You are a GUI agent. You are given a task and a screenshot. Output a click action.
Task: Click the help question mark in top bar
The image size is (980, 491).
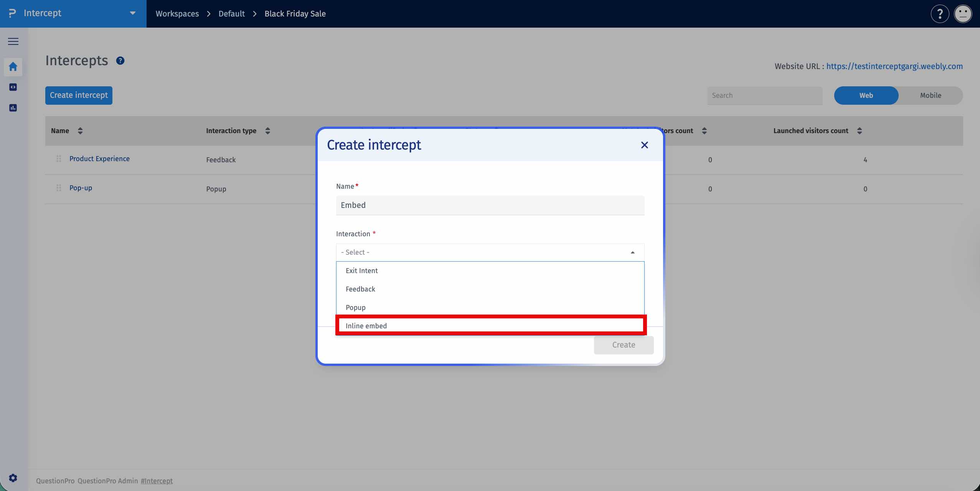click(940, 14)
